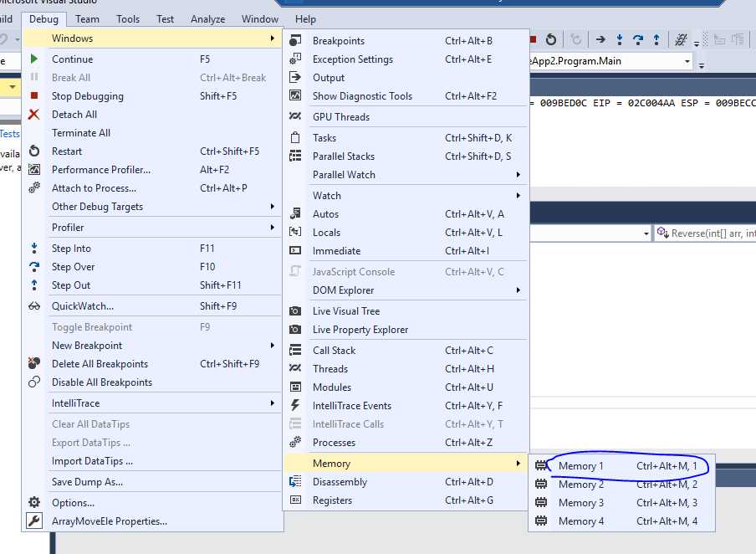Open the Reverse(int[] arr member dropdown
756x554 pixels.
[706, 233]
